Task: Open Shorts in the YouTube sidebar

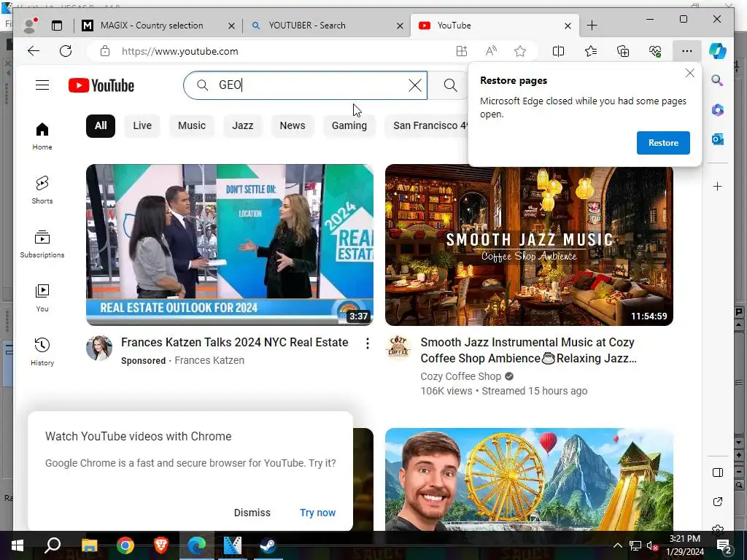Action: pyautogui.click(x=42, y=190)
